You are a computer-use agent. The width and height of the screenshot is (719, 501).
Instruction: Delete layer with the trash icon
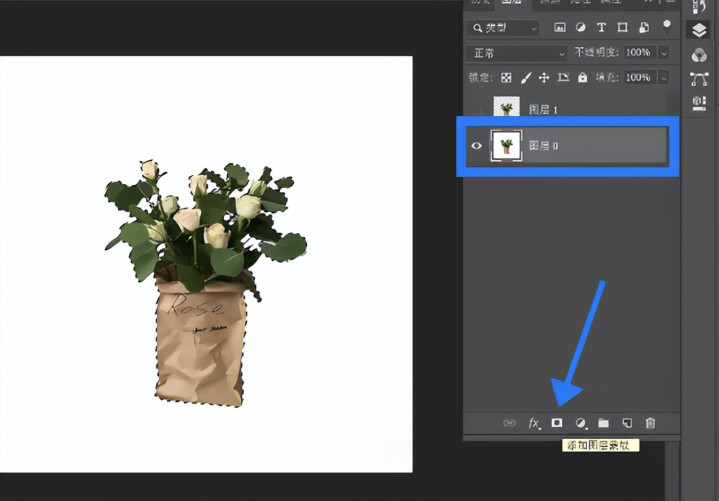(x=650, y=424)
